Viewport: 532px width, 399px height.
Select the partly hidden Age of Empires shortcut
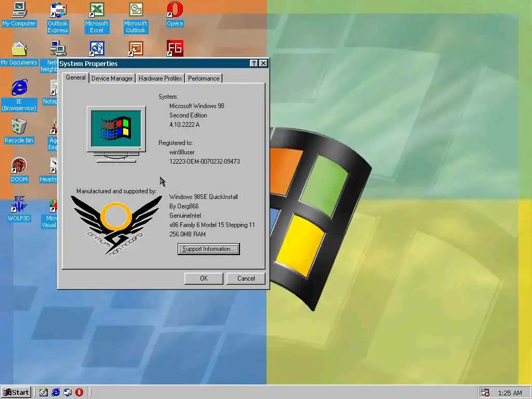coord(52,135)
